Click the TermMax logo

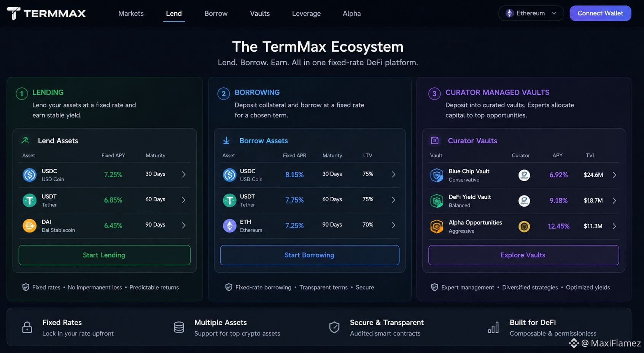[46, 13]
